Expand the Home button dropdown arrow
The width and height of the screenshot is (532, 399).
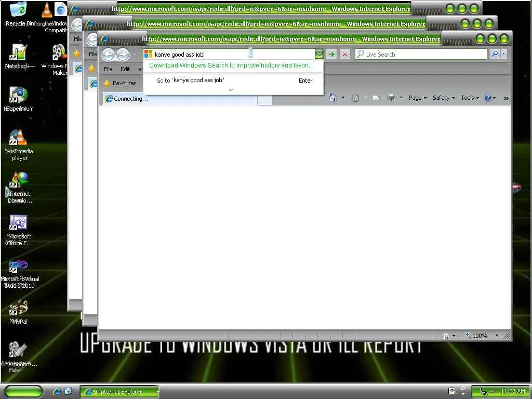tap(343, 98)
